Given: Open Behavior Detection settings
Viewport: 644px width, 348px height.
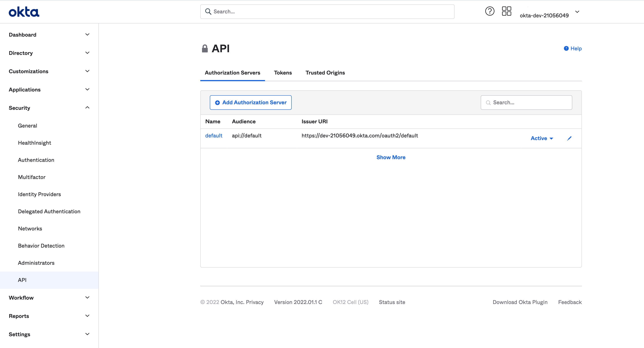Looking at the screenshot, I should [x=41, y=246].
